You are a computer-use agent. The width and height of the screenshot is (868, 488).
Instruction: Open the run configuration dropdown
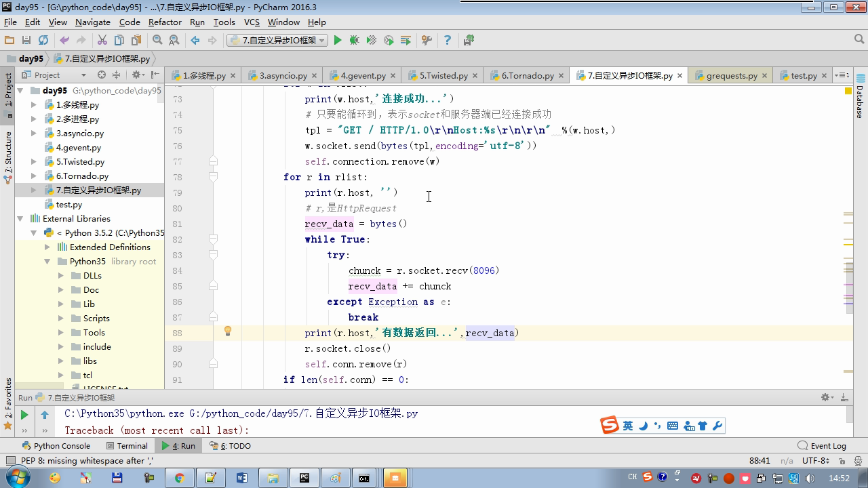(277, 41)
